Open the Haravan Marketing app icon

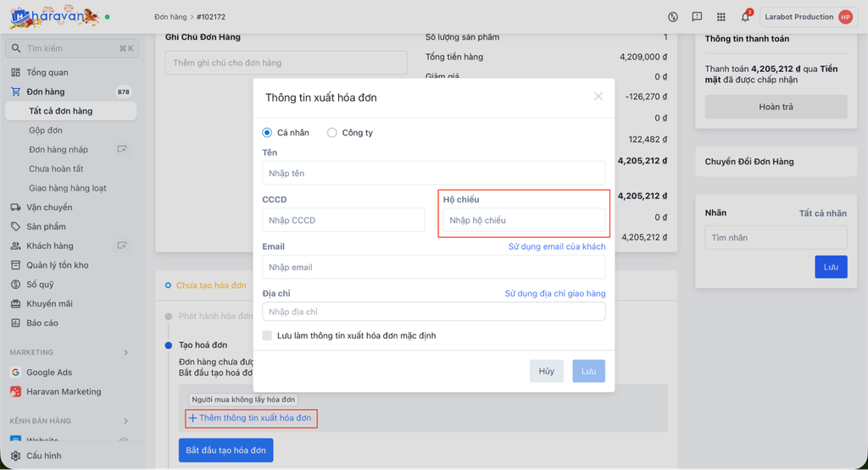[16, 392]
